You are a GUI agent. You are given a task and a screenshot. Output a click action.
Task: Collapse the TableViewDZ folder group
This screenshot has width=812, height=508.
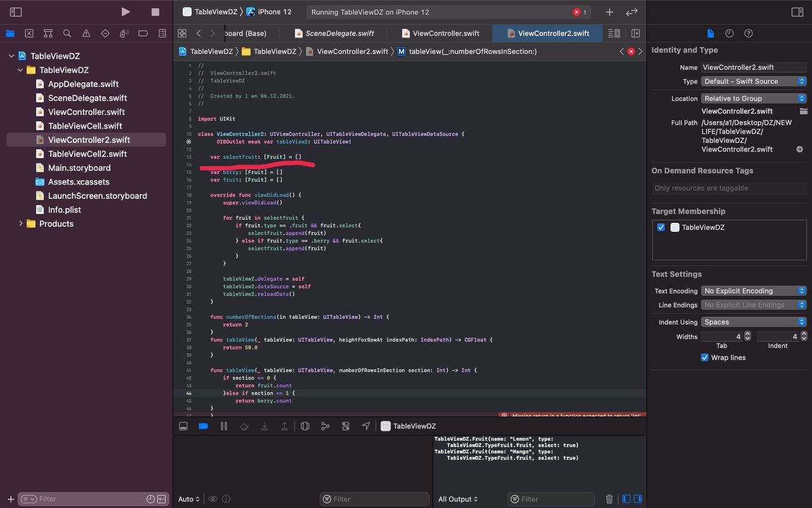click(x=20, y=70)
